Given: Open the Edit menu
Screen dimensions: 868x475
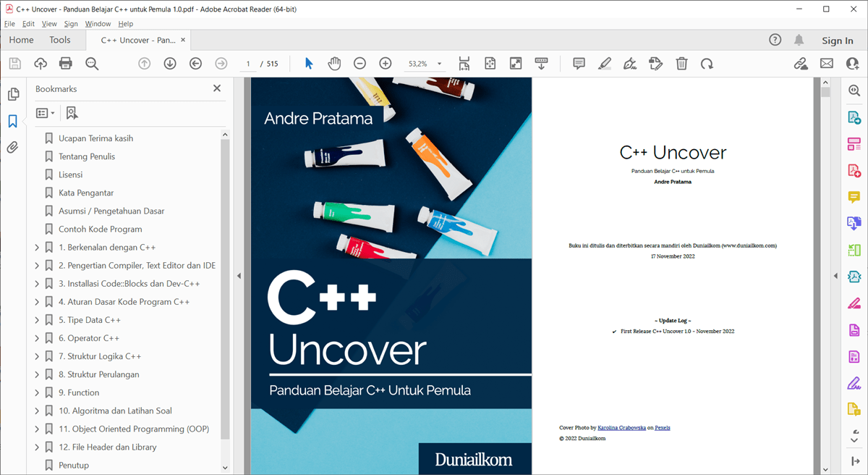Looking at the screenshot, I should (x=28, y=24).
